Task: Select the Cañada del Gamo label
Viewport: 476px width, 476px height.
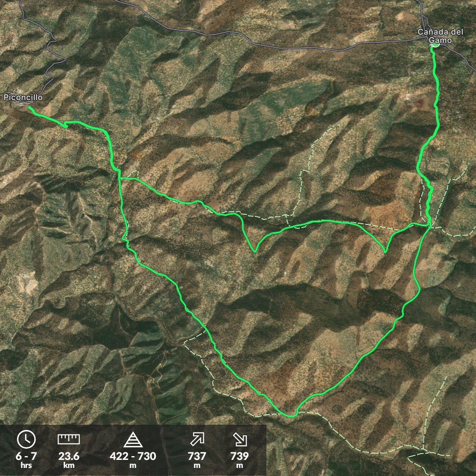Action: 440,36
